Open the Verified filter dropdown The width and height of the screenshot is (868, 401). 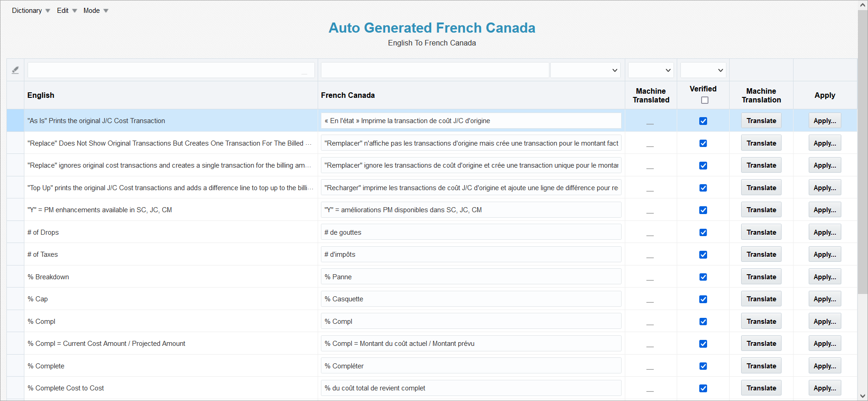click(703, 70)
